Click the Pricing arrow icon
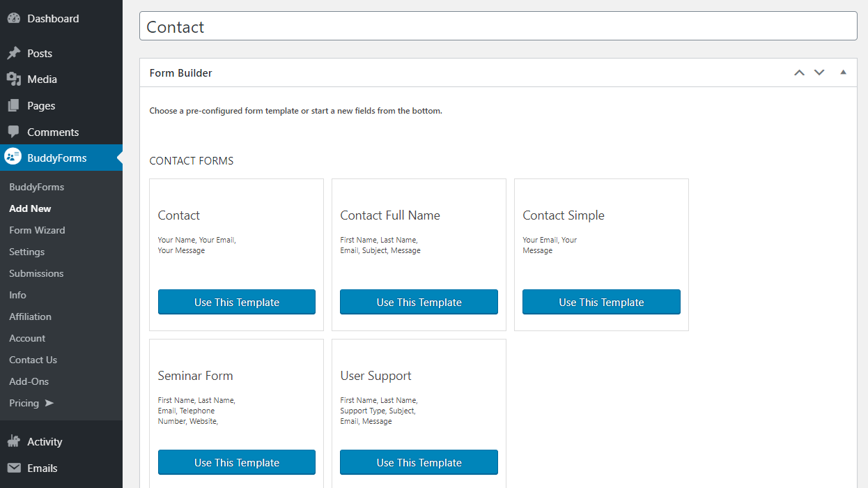868x488 pixels. pos(49,403)
